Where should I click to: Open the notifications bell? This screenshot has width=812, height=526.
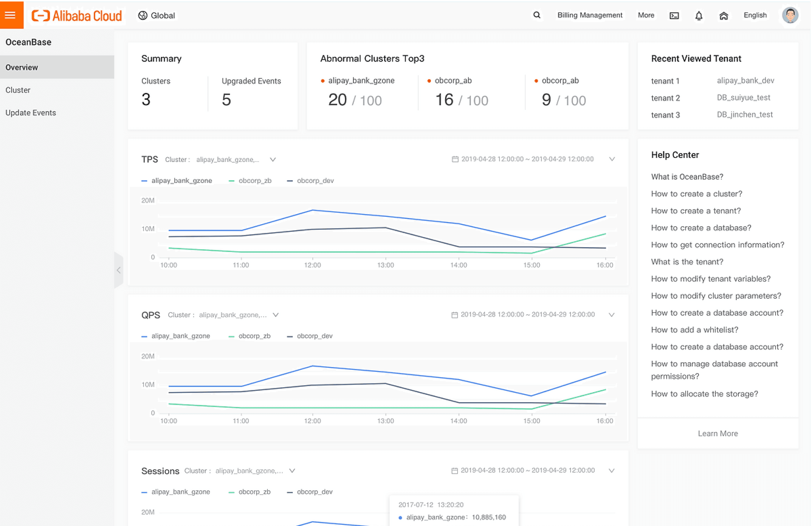[699, 16]
